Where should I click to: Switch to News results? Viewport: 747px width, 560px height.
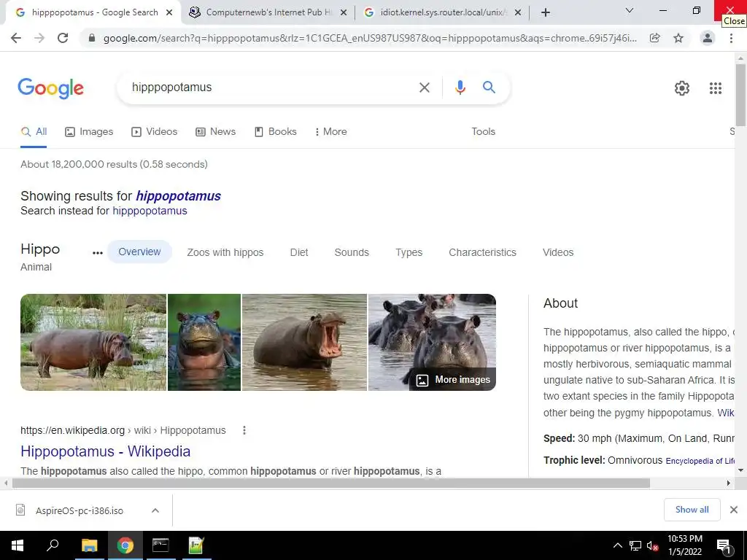pyautogui.click(x=216, y=132)
